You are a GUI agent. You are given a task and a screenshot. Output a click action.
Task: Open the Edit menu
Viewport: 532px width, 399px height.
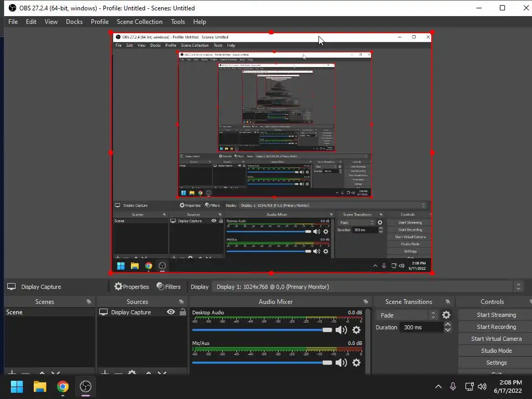coord(31,22)
